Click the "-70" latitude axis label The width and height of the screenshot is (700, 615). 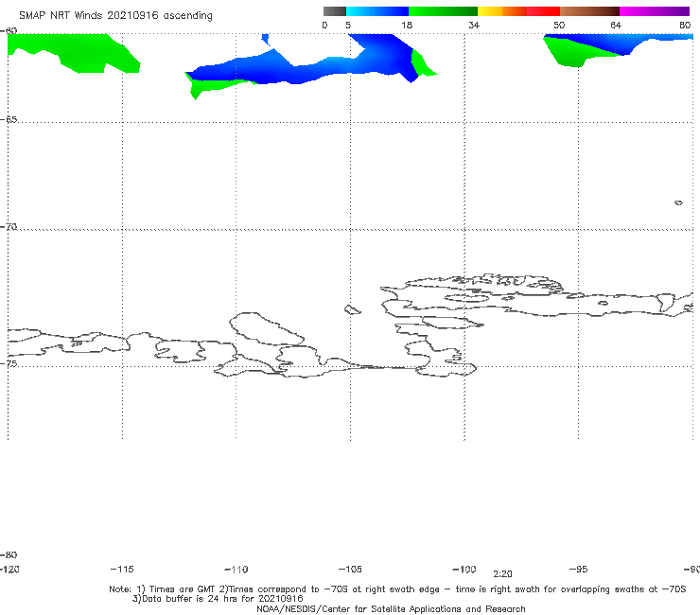(x=9, y=227)
